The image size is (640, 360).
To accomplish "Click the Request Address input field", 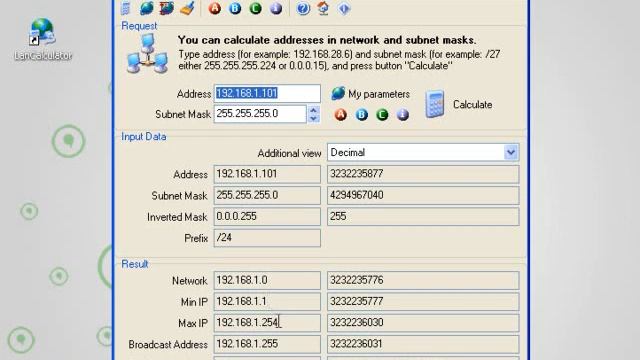I will coord(267,93).
